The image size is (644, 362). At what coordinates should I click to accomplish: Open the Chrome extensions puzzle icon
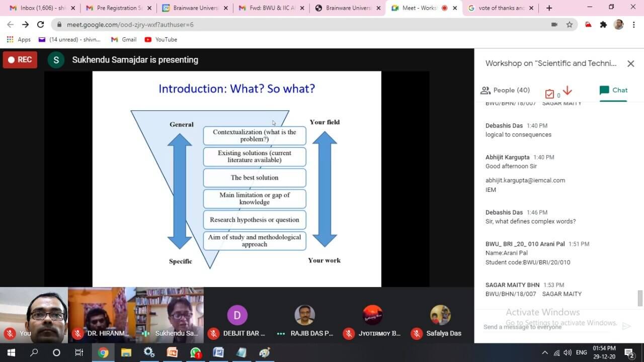click(603, 25)
